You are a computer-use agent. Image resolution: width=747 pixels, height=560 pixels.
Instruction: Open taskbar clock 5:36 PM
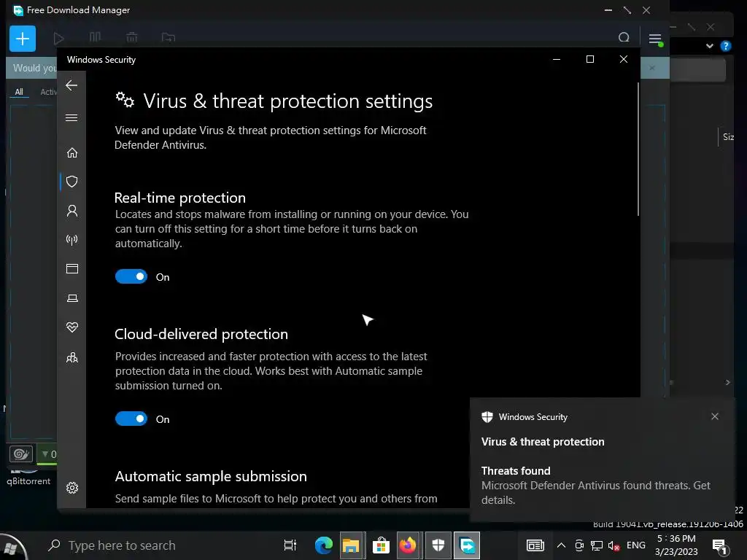tap(676, 545)
